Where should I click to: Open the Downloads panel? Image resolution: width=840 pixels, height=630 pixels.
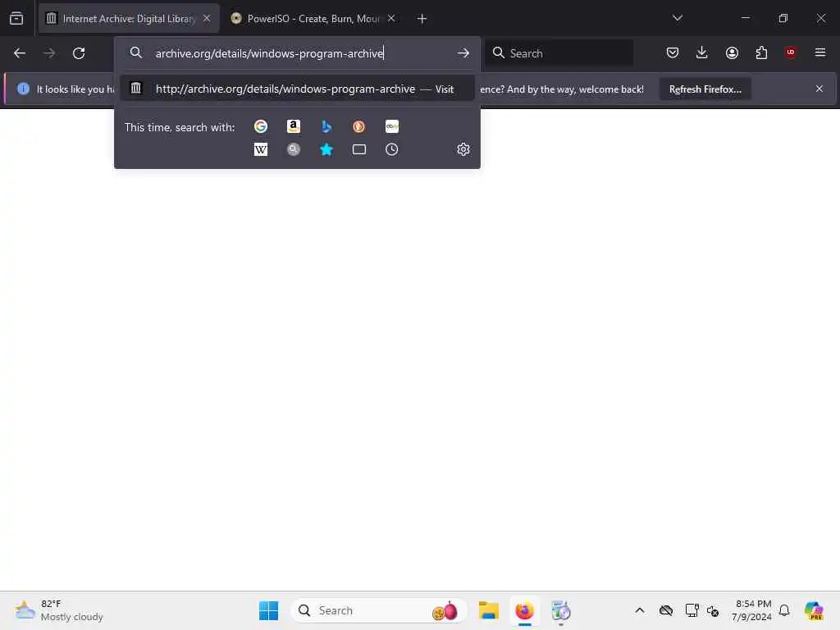click(x=702, y=52)
